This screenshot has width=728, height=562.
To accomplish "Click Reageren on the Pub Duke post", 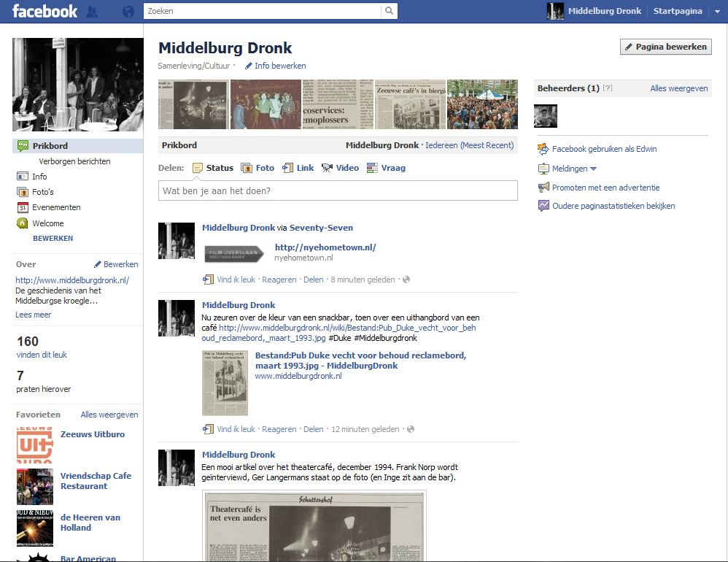I will [279, 429].
